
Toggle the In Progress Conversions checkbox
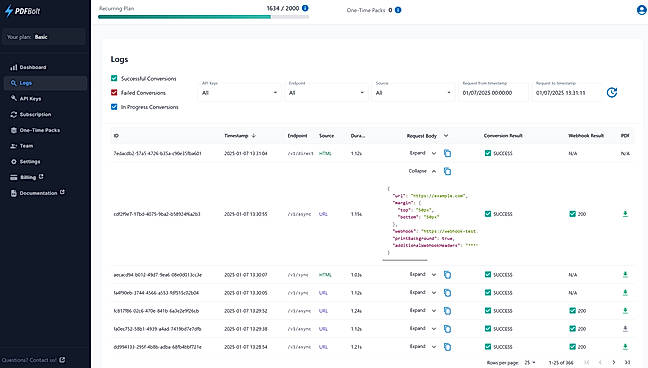coord(114,107)
